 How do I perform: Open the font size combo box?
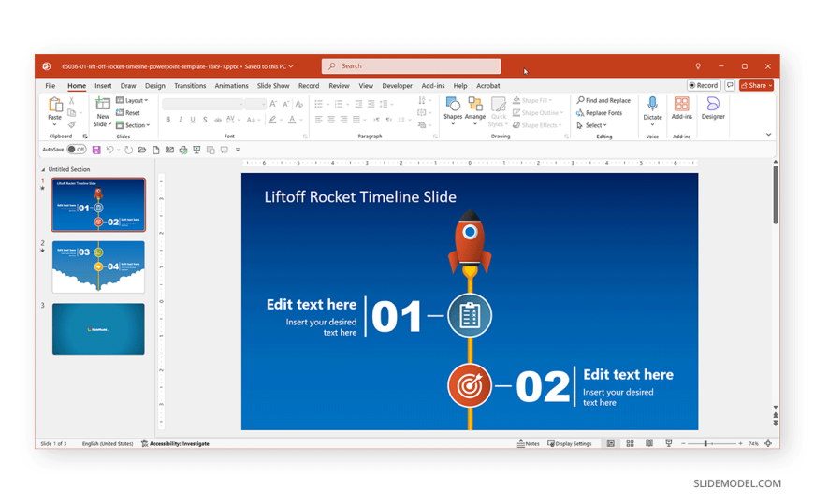pyautogui.click(x=254, y=105)
